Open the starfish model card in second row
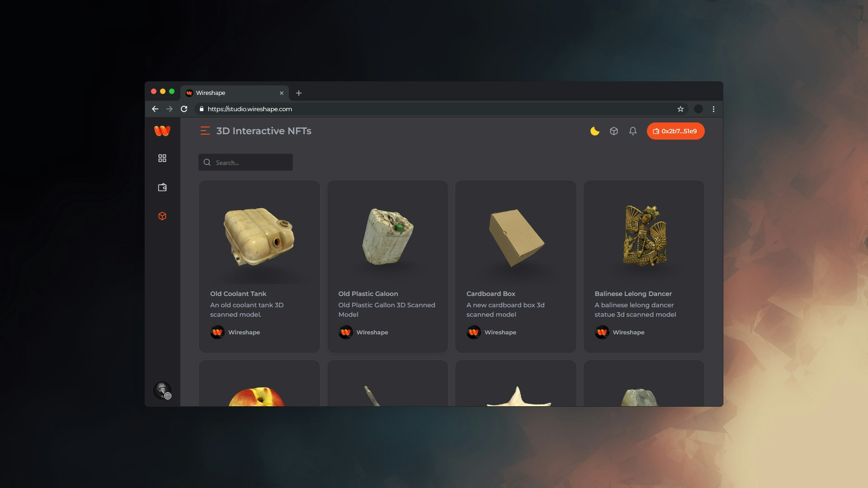The width and height of the screenshot is (868, 488). 516,383
